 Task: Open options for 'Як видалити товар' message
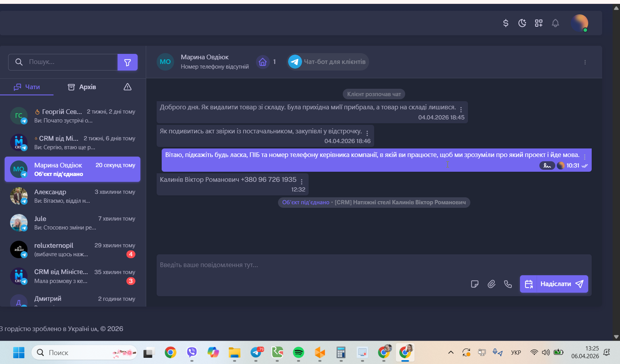coord(461,110)
